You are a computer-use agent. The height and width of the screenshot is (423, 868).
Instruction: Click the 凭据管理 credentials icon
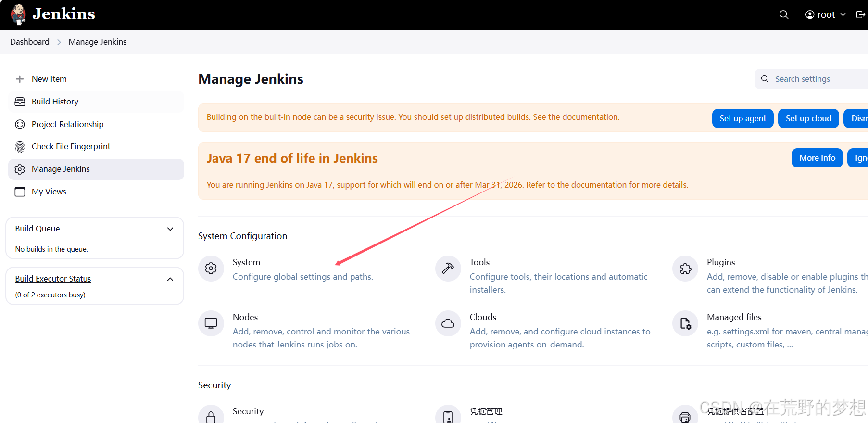[448, 416]
